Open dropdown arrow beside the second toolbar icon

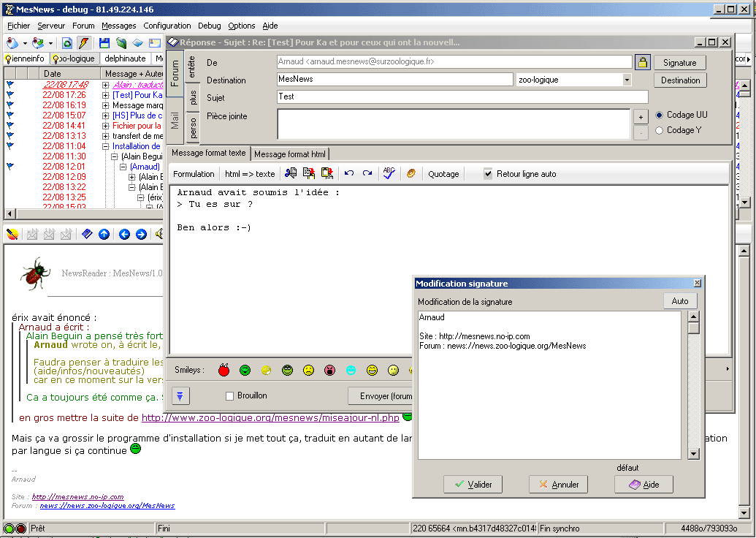coord(50,43)
